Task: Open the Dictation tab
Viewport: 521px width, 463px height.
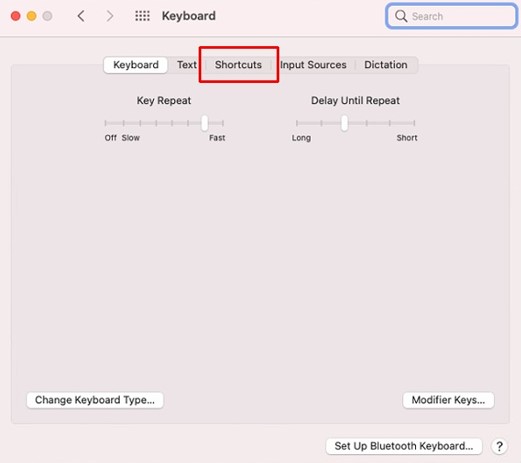Action: (x=386, y=65)
